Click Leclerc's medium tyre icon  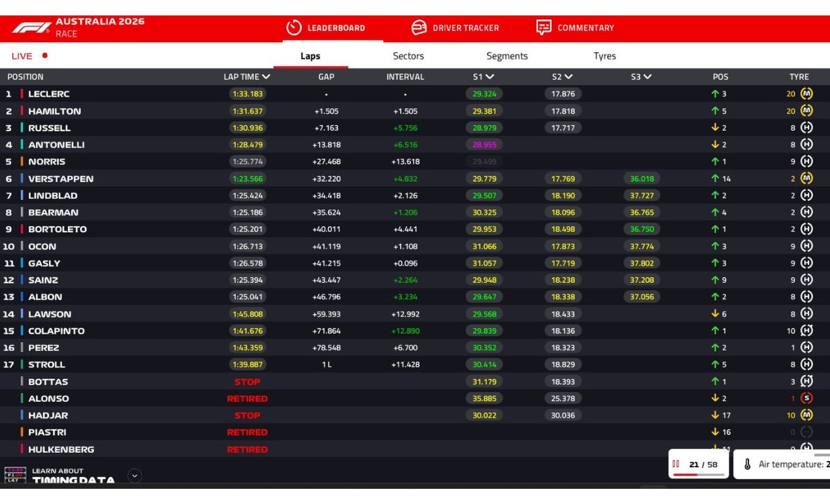coord(806,94)
